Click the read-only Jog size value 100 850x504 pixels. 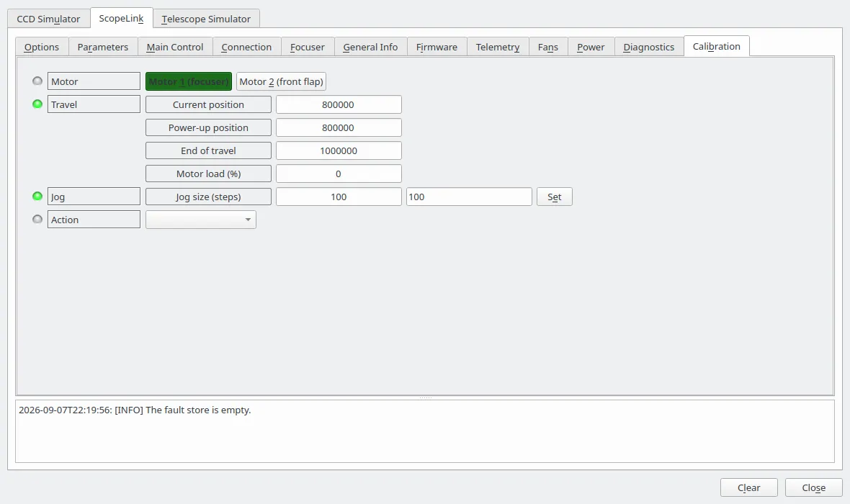[339, 197]
